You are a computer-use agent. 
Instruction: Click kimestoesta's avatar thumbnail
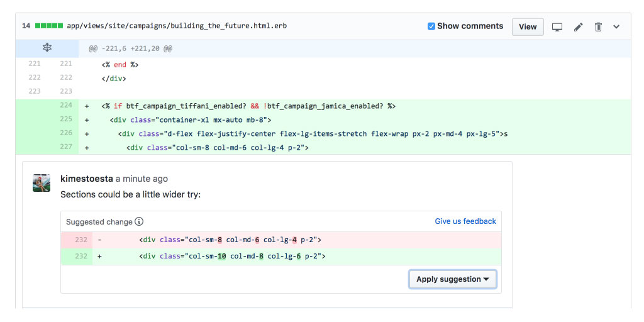point(42,182)
